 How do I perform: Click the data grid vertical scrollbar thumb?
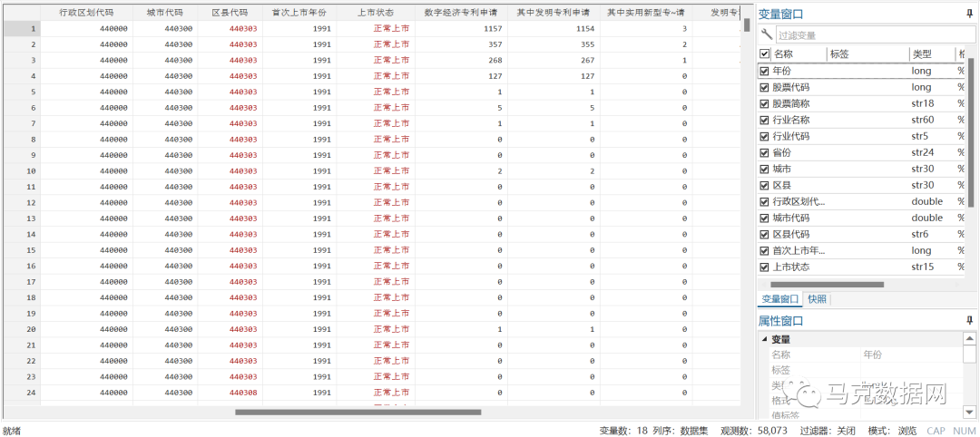[x=747, y=24]
